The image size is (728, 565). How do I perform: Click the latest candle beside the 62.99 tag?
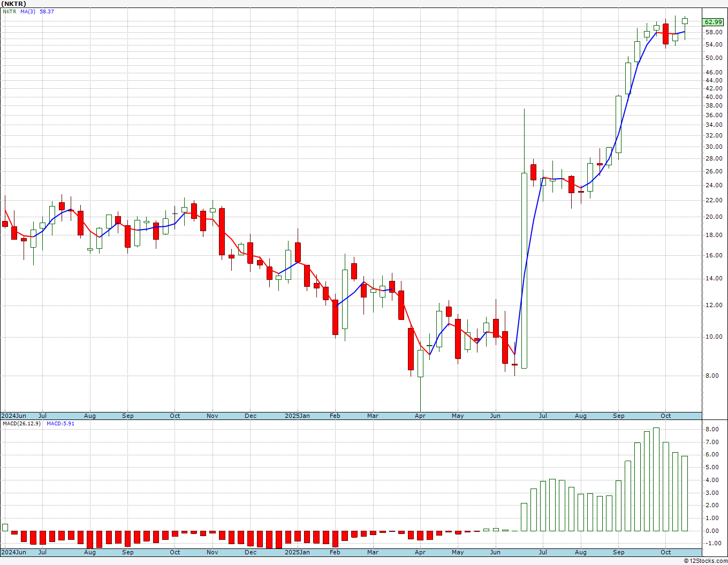point(685,21)
